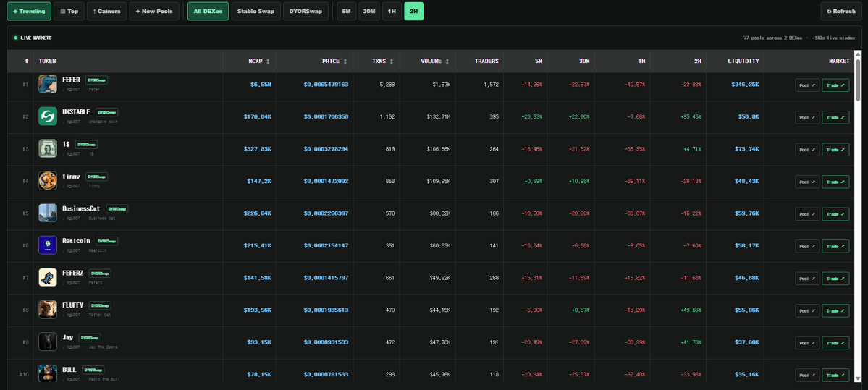Click the DYORSwap badge next to BusinessCat
This screenshot has width=868, height=390.
point(117,209)
